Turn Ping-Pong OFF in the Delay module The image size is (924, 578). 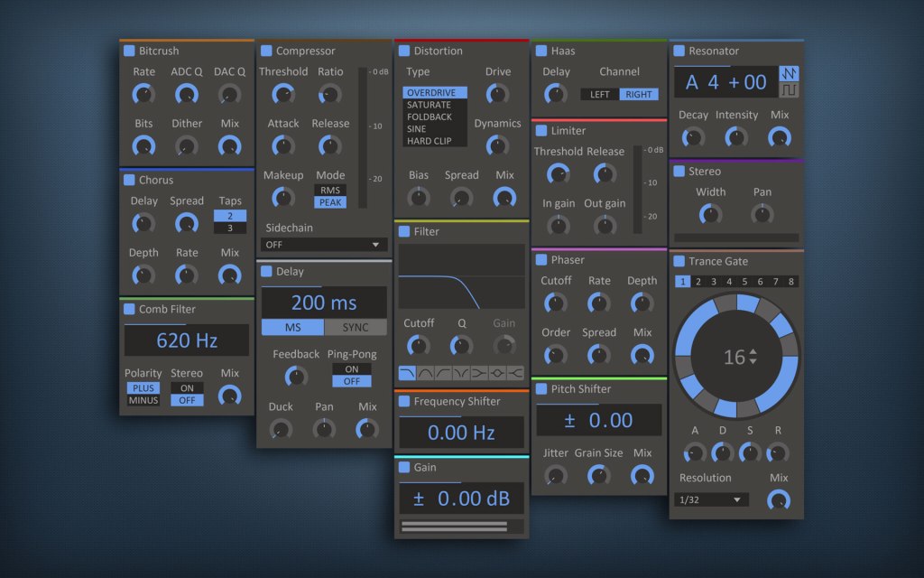(352, 380)
